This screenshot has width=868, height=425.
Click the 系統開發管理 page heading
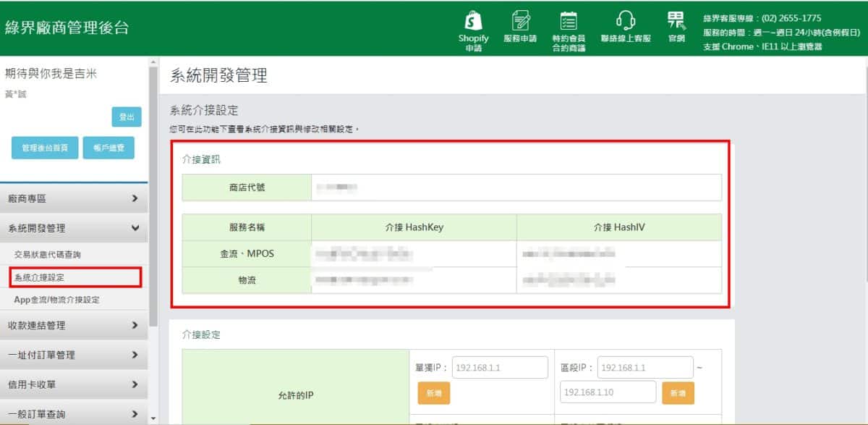point(218,75)
